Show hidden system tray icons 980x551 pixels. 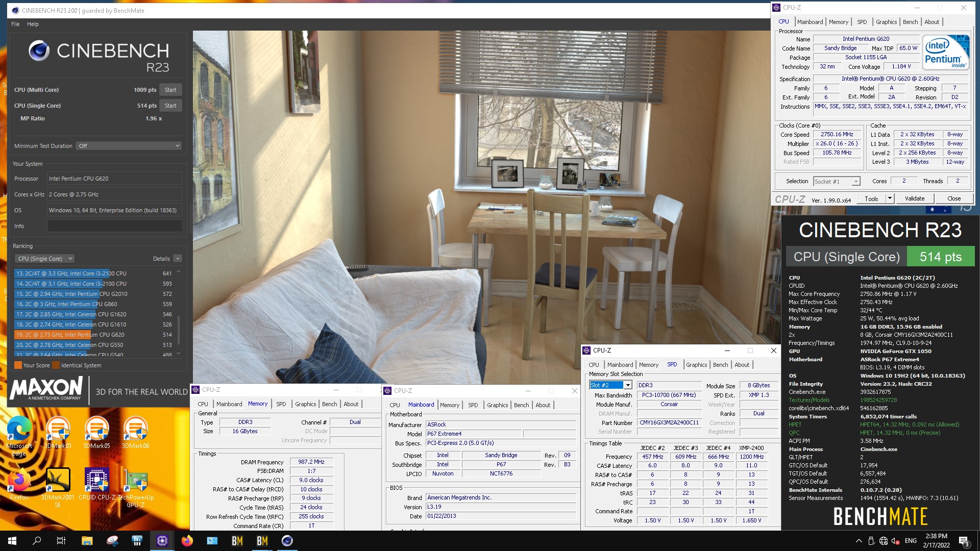[859, 541]
